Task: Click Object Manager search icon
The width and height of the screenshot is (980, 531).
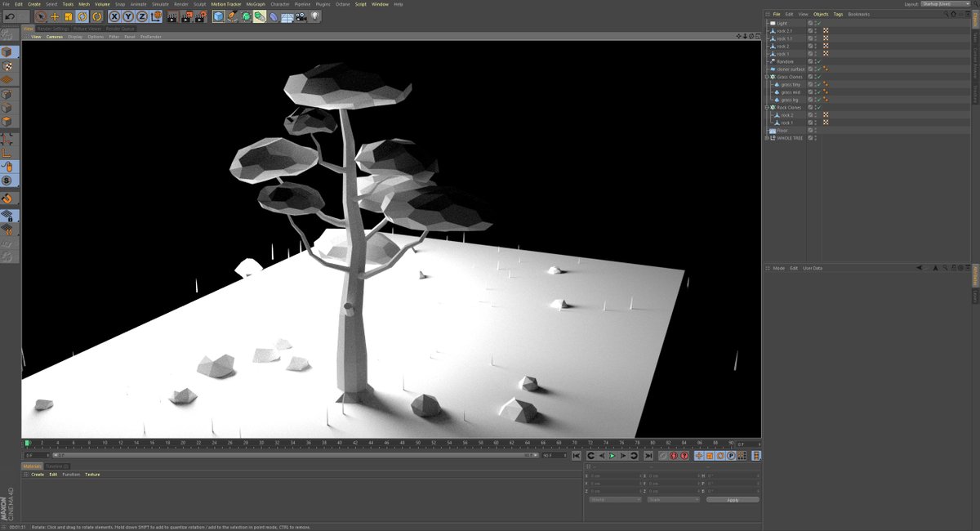Action: click(946, 14)
